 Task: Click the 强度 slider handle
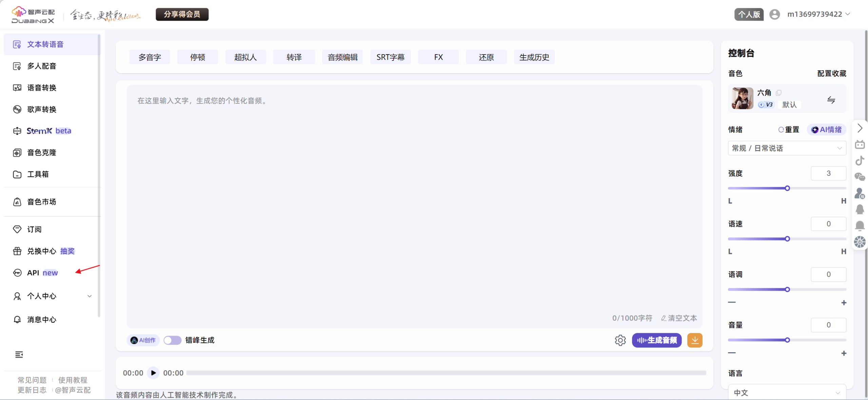pyautogui.click(x=787, y=188)
